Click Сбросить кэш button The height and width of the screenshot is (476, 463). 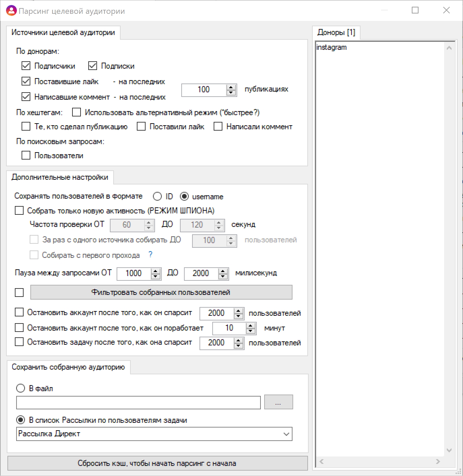[157, 463]
